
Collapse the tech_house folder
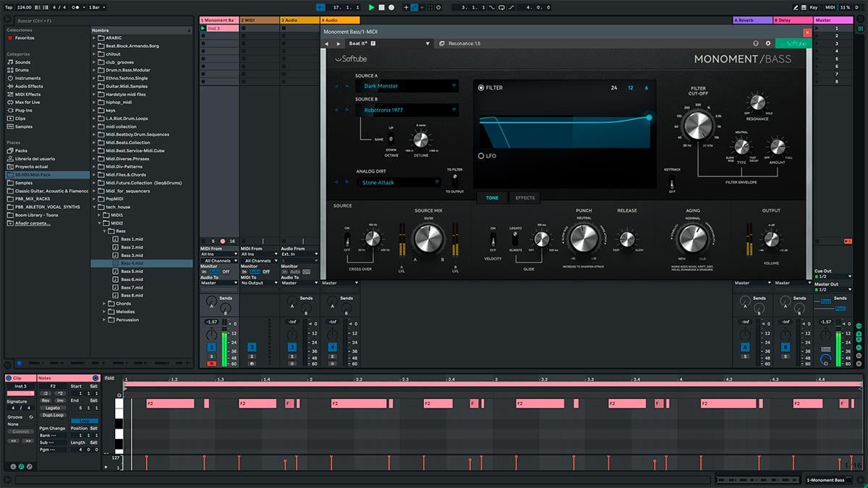95,207
